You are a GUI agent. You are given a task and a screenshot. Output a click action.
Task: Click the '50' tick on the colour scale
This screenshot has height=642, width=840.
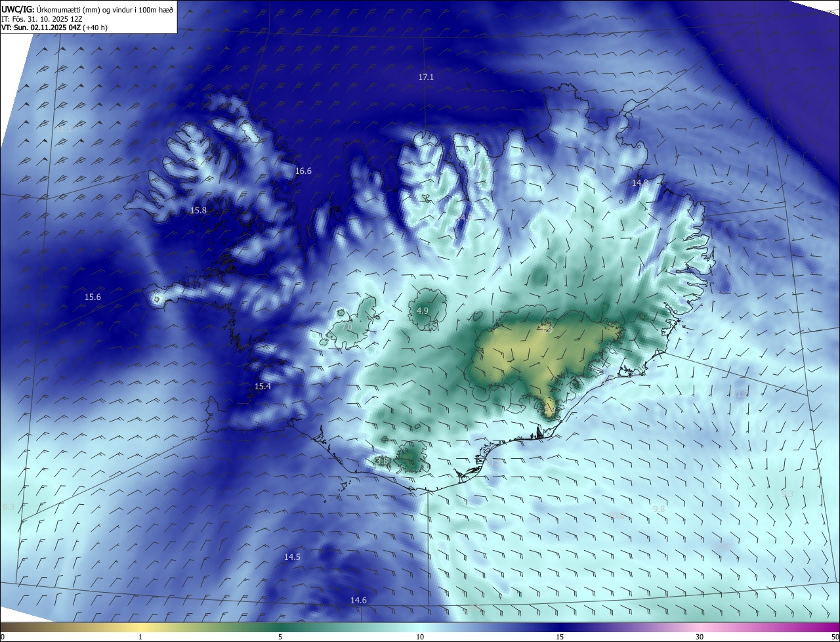835,637
